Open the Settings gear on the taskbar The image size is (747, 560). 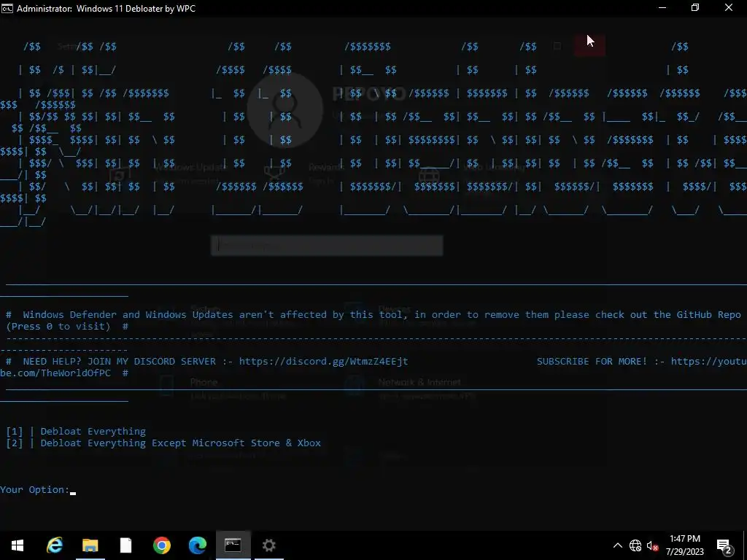coord(268,545)
